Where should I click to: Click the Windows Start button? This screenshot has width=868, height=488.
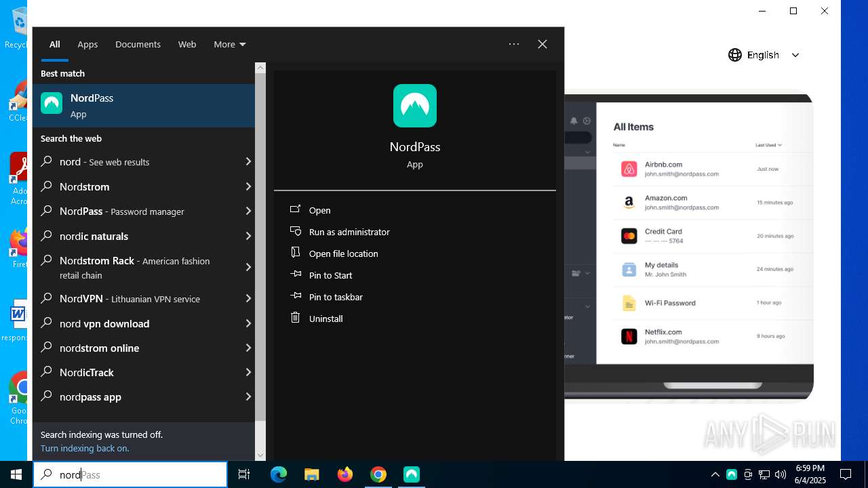(x=16, y=474)
